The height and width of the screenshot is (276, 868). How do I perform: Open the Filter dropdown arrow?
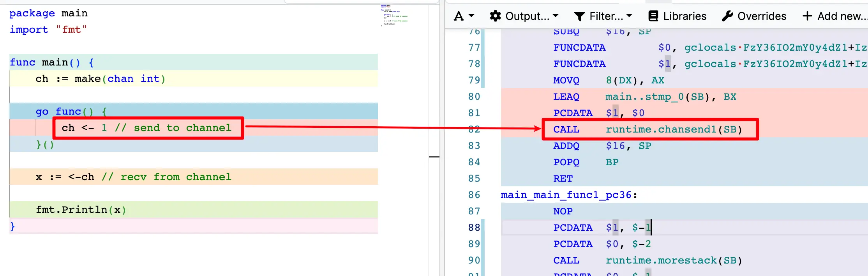pyautogui.click(x=629, y=16)
